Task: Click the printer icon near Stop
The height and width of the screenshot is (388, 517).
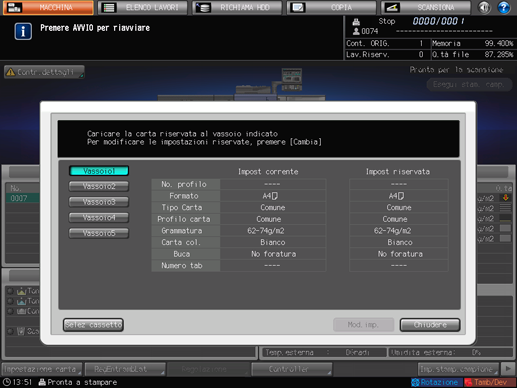Action: pos(356,22)
